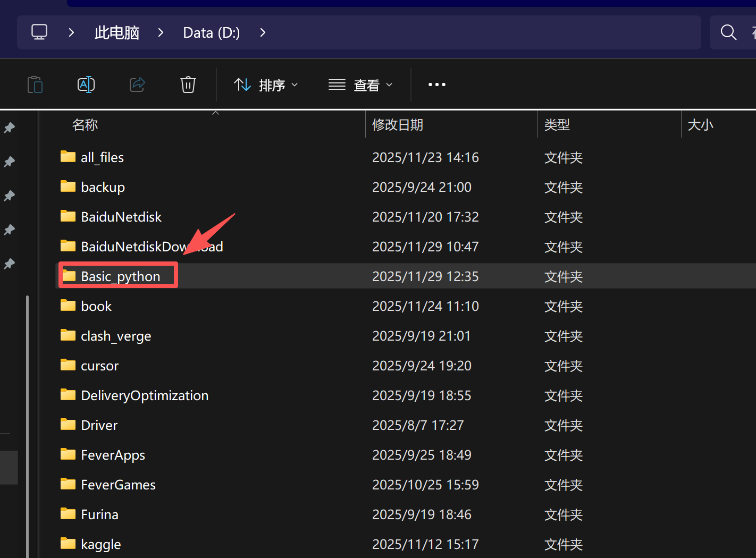This screenshot has width=756, height=558.
Task: Select the kaggle folder
Action: coord(100,544)
